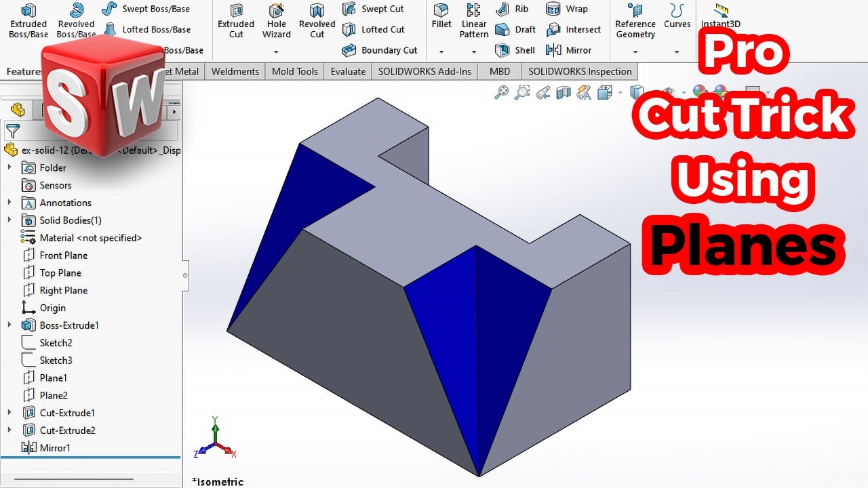Select Plane1 in the feature tree
868x488 pixels.
(x=45, y=378)
